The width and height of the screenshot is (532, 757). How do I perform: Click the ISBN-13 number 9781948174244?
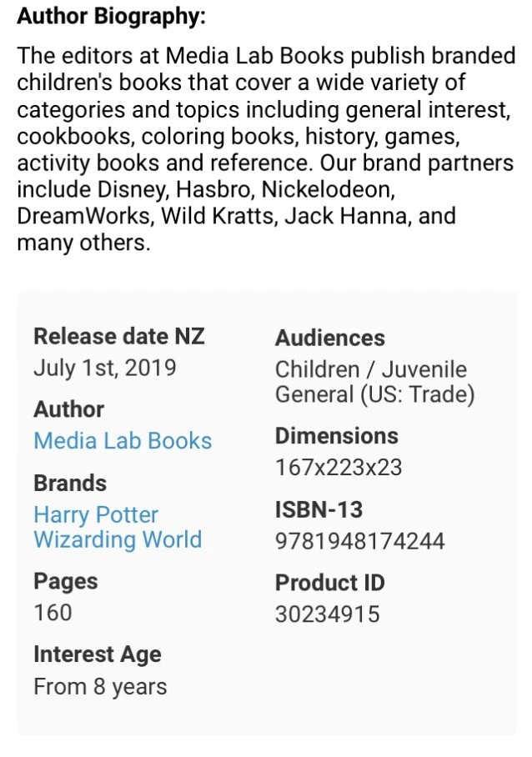(x=360, y=541)
